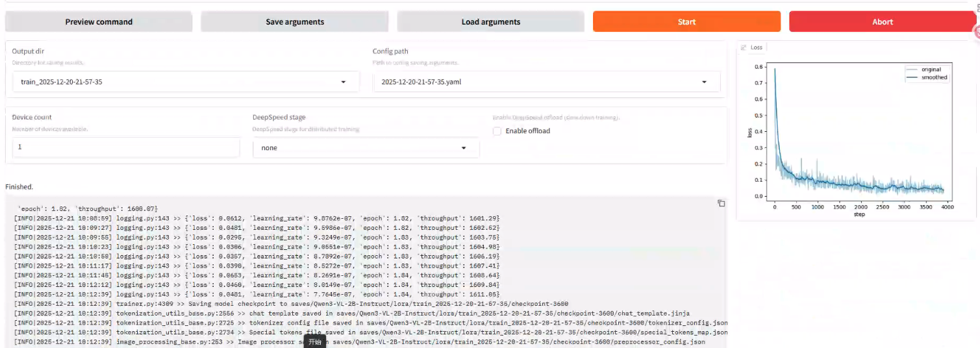980x348 pixels.
Task: Click the Device count label
Action: [32, 118]
